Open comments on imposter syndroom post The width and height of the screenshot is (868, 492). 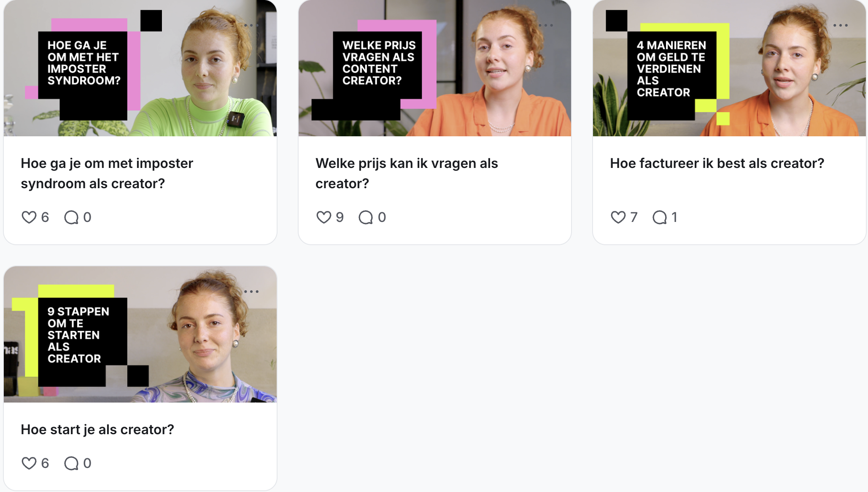[x=71, y=217]
